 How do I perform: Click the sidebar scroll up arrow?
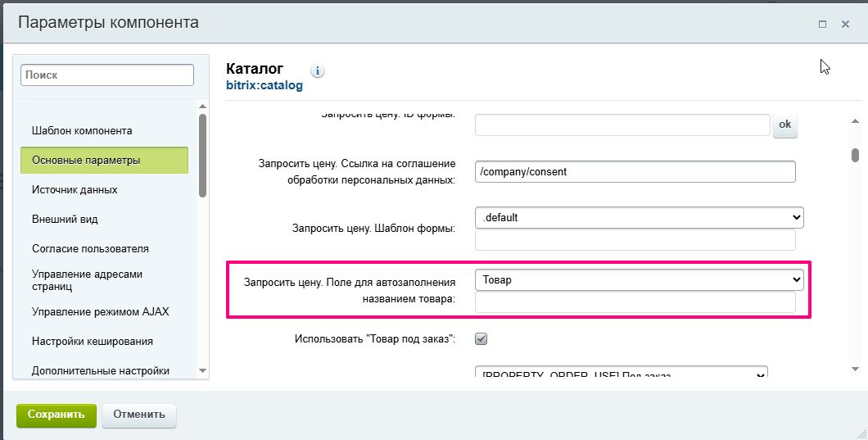pos(203,106)
